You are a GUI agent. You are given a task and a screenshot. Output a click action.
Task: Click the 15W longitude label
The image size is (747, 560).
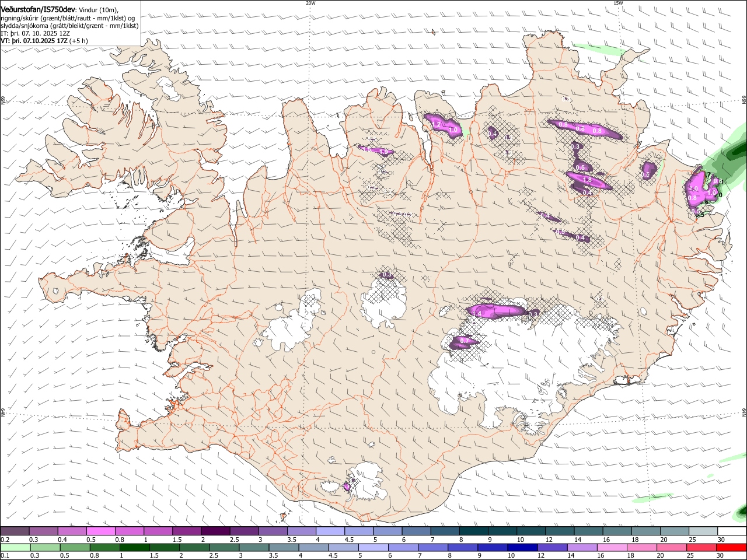(618, 3)
